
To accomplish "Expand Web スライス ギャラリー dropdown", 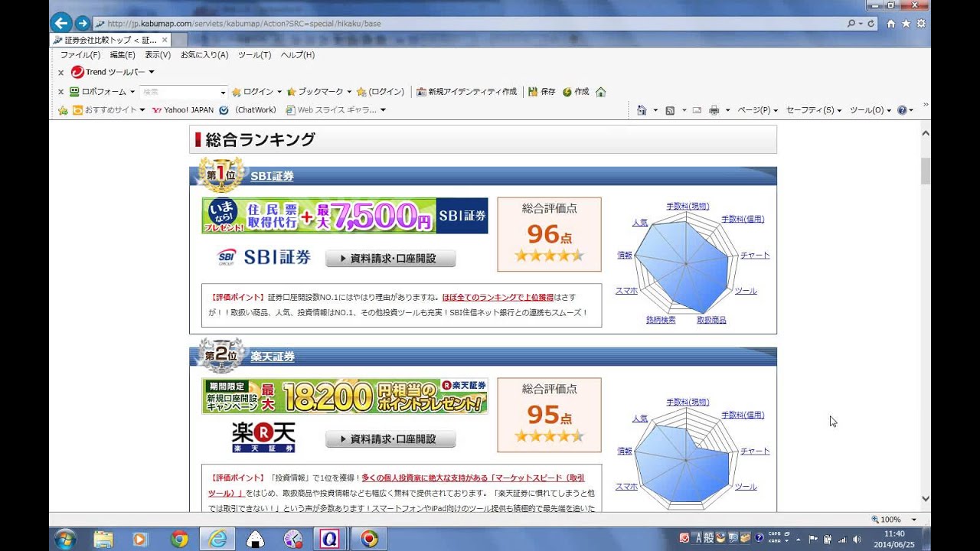I will (x=383, y=110).
